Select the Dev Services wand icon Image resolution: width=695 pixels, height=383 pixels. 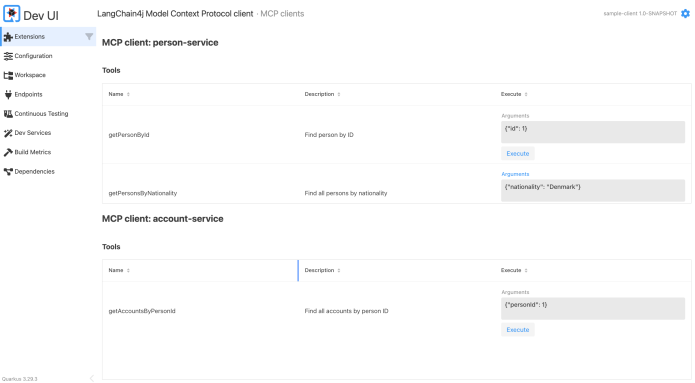tap(8, 133)
